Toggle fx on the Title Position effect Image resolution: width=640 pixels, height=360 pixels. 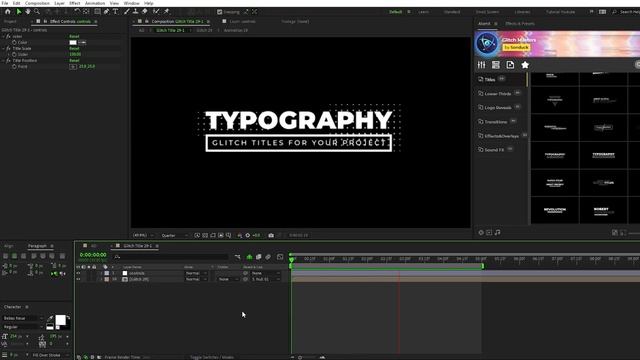tap(8, 60)
